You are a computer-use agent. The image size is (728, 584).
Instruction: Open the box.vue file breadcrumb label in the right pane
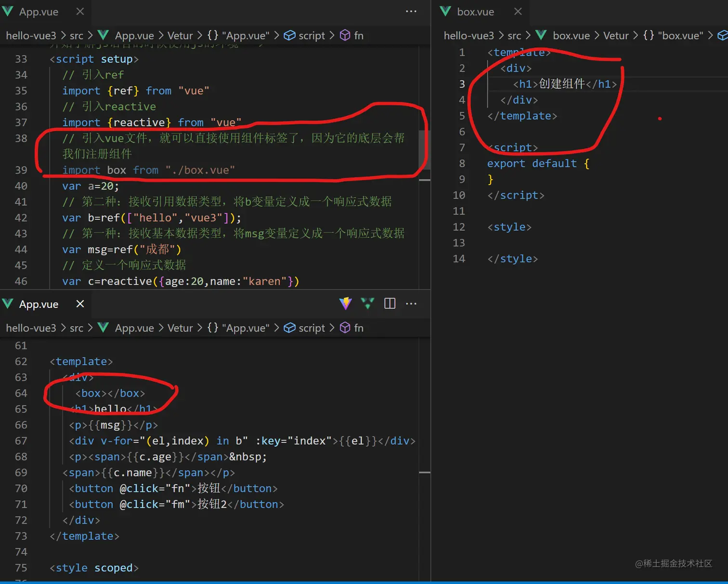571,36
